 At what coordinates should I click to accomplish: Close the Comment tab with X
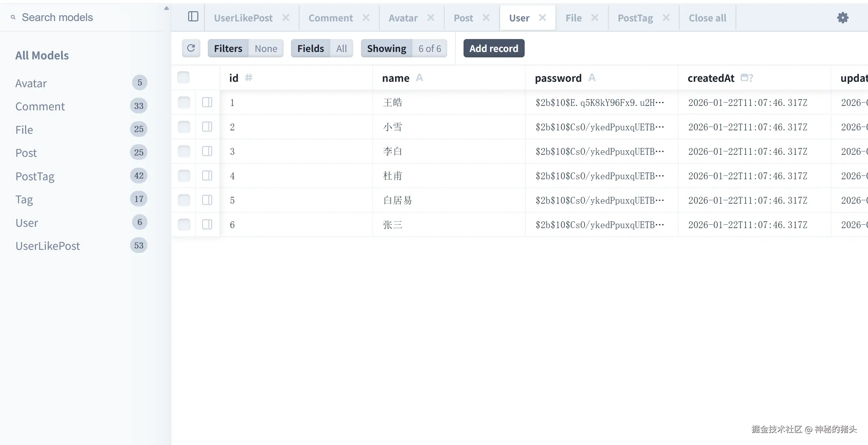pos(366,18)
